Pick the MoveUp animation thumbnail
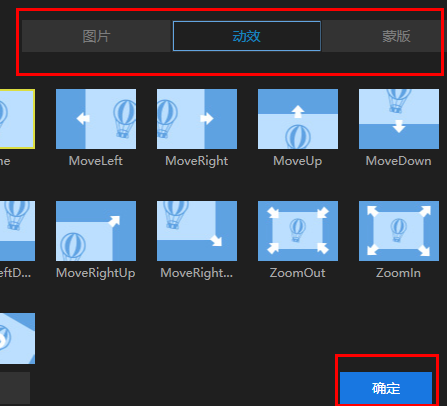This screenshot has width=447, height=406. pyautogui.click(x=298, y=119)
